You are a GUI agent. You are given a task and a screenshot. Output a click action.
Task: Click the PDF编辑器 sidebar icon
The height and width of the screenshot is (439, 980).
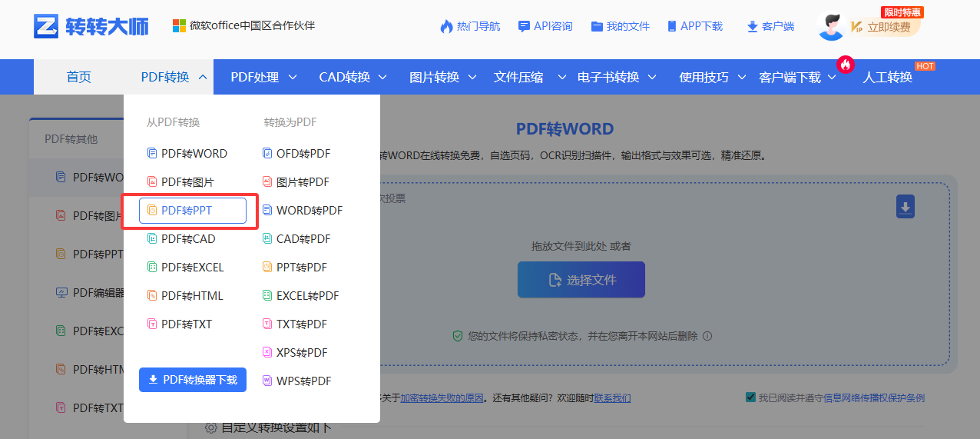(x=61, y=293)
